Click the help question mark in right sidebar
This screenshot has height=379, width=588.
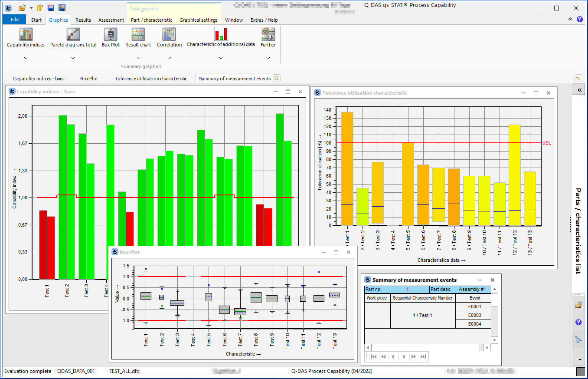point(578,322)
